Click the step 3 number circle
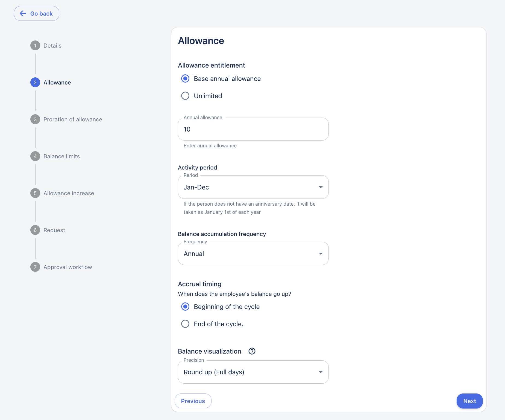Viewport: 505px width, 420px height. point(35,119)
